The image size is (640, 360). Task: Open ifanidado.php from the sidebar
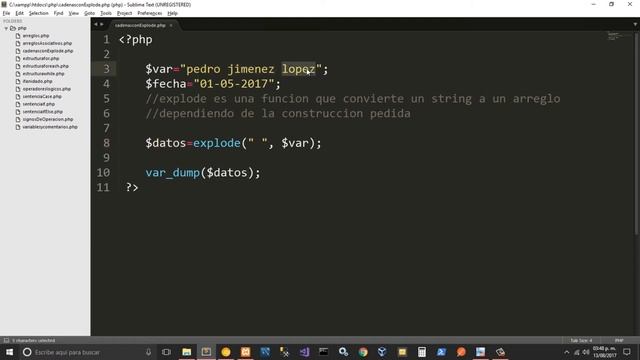point(37,81)
